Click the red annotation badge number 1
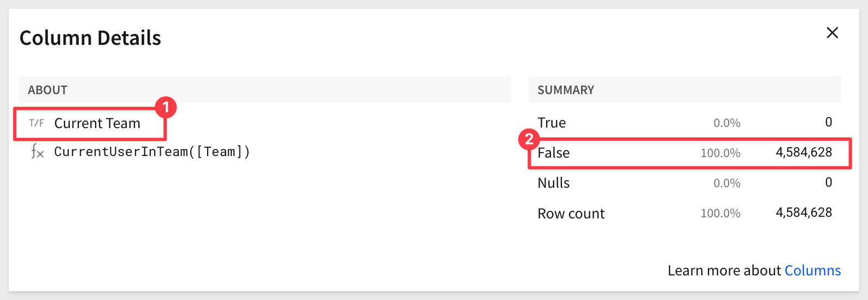The height and width of the screenshot is (300, 868). [x=166, y=107]
